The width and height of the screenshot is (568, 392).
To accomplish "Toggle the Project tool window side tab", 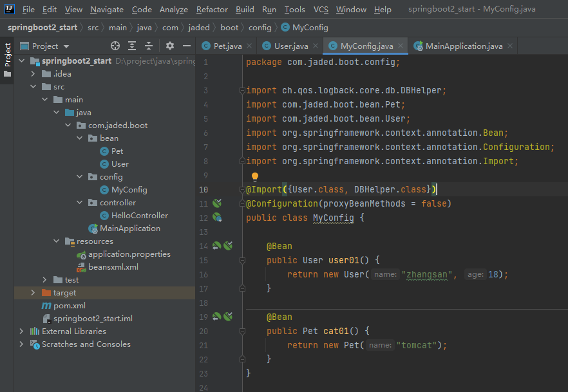I will pos(7,56).
